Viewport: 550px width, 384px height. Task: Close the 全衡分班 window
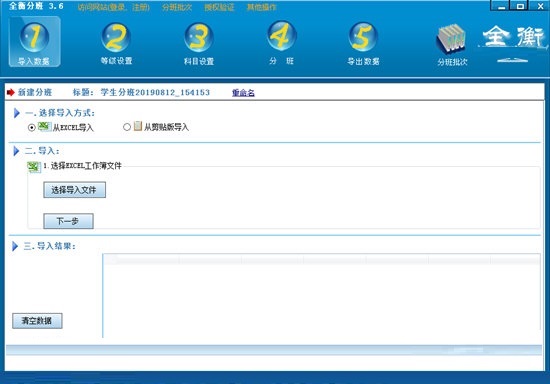[540, 6]
